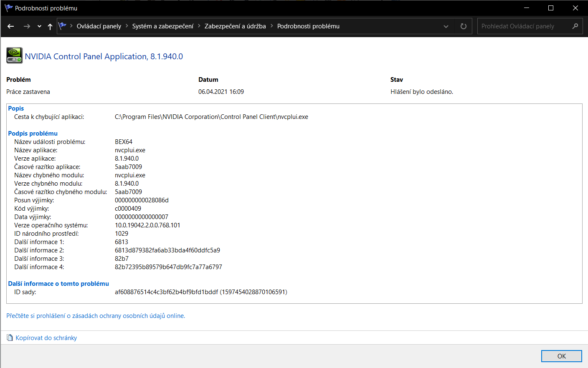Minimize the Podrobnosti problému window
Image resolution: width=588 pixels, height=368 pixels.
[x=527, y=8]
